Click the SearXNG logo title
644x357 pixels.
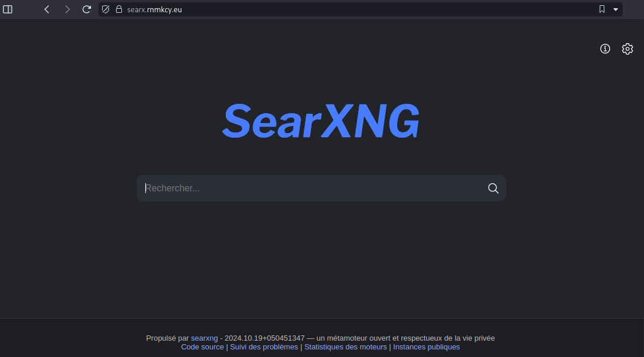(321, 121)
